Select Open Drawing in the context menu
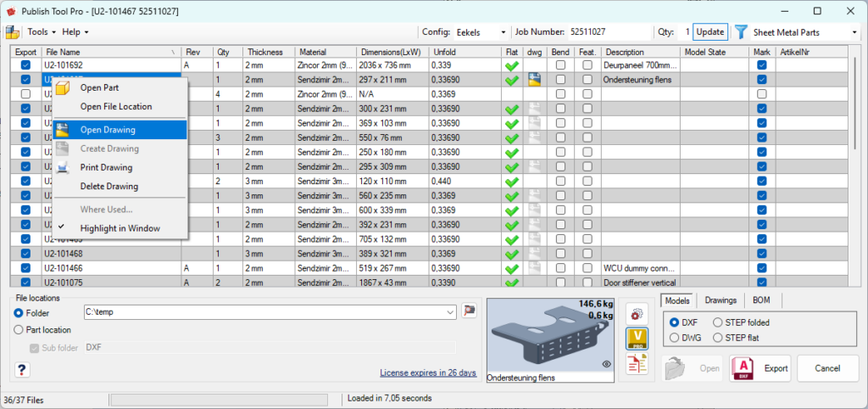 [120, 130]
